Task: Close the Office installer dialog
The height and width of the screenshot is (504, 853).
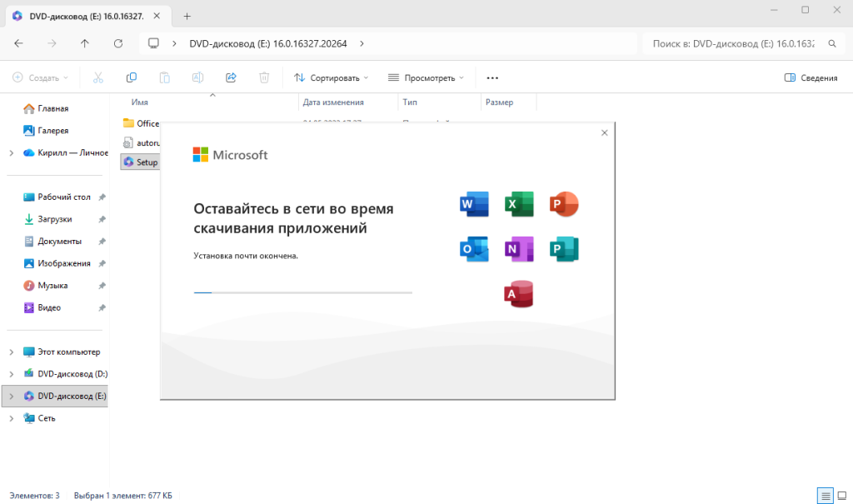Action: 605,132
